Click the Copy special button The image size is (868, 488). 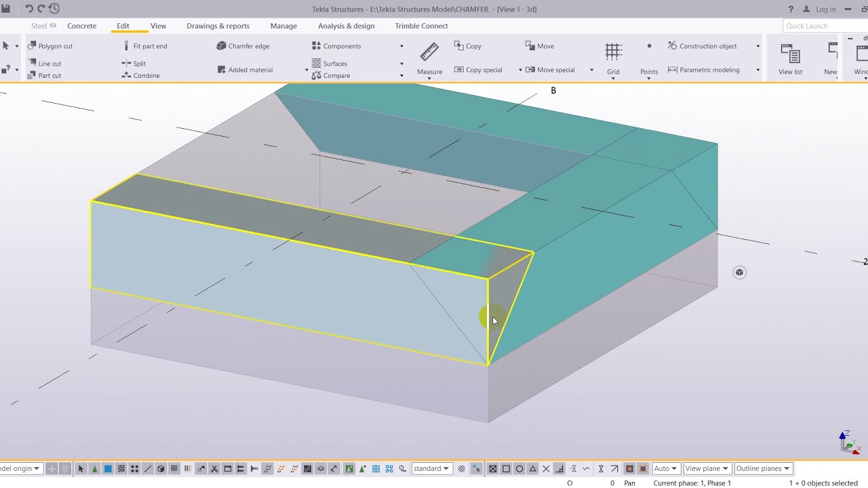tap(478, 70)
